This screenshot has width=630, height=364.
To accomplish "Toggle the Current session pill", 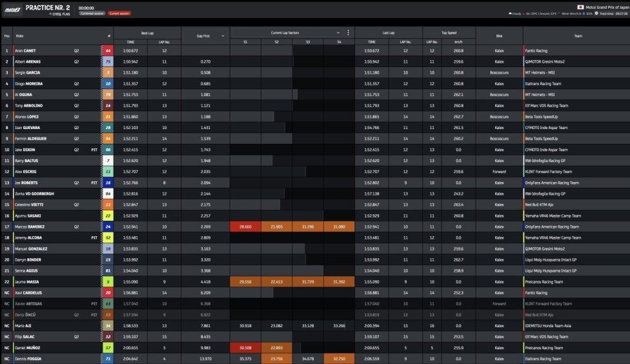I will click(x=119, y=14).
